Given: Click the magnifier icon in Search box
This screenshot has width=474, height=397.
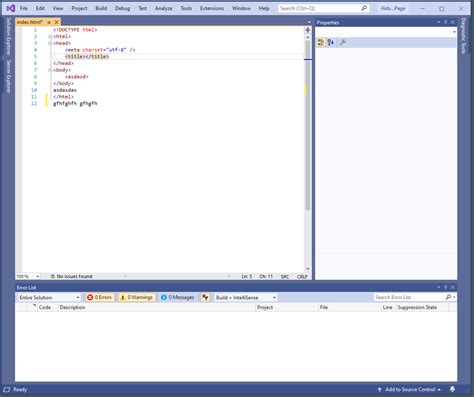Looking at the screenshot, I should pos(364,8).
